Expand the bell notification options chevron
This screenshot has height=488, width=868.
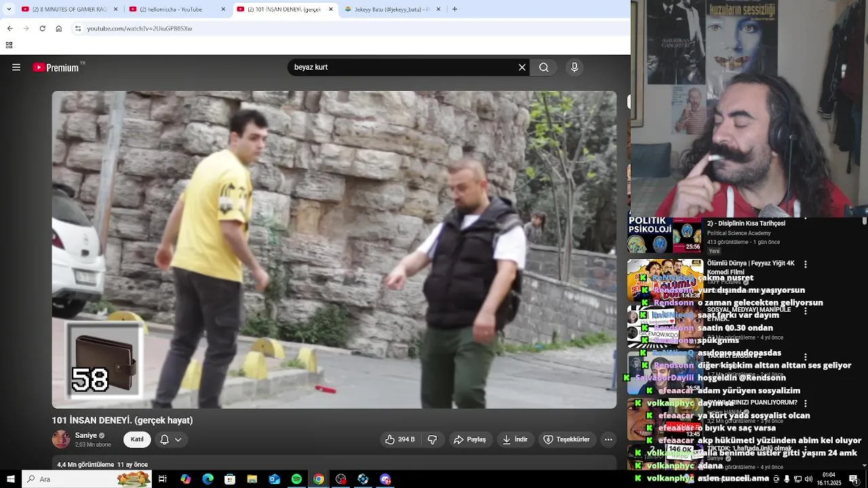[x=178, y=439]
